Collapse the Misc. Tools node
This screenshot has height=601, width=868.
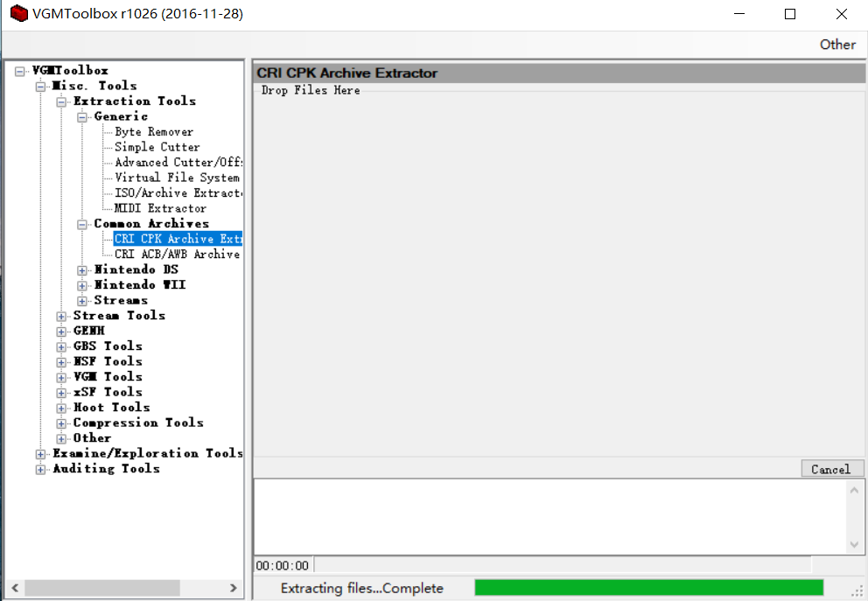click(x=40, y=87)
